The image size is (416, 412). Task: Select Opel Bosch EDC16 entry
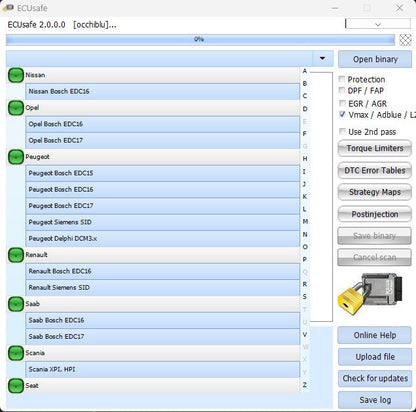(162, 124)
